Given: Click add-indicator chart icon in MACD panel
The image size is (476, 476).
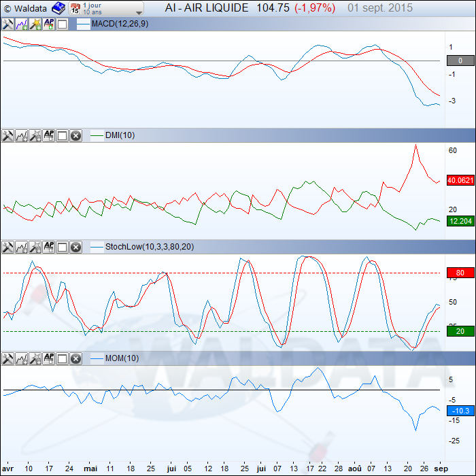Looking at the screenshot, I should [x=22, y=24].
